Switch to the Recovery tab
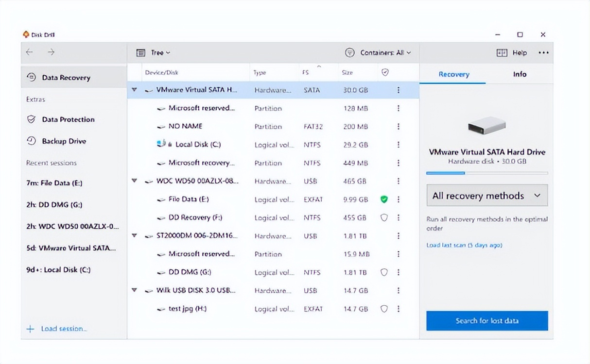The image size is (590, 364). click(454, 74)
